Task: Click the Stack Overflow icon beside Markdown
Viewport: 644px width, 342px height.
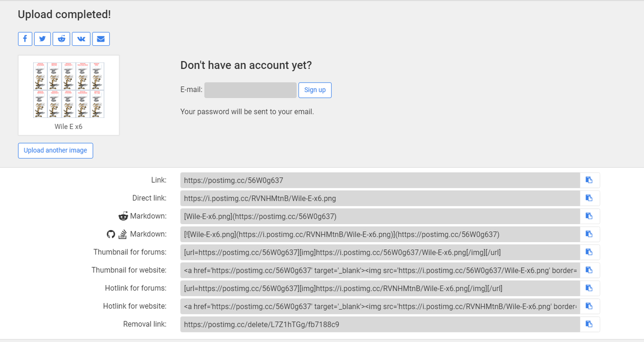Action: [123, 234]
